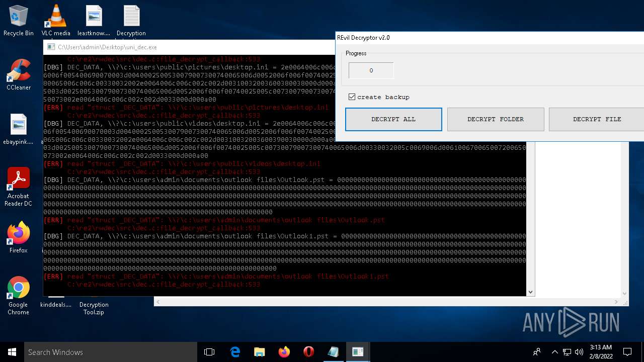The image size is (644, 362).
Task: Expand the hidden system tray icons chevron
Action: point(555,352)
